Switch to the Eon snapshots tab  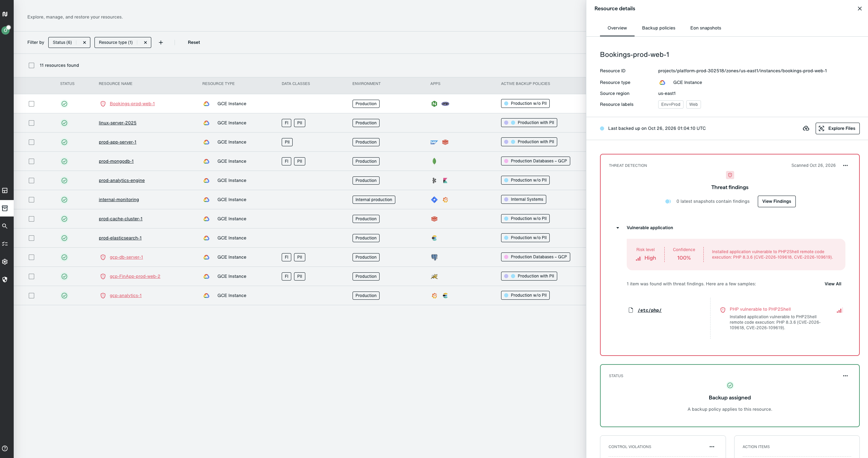coord(706,28)
